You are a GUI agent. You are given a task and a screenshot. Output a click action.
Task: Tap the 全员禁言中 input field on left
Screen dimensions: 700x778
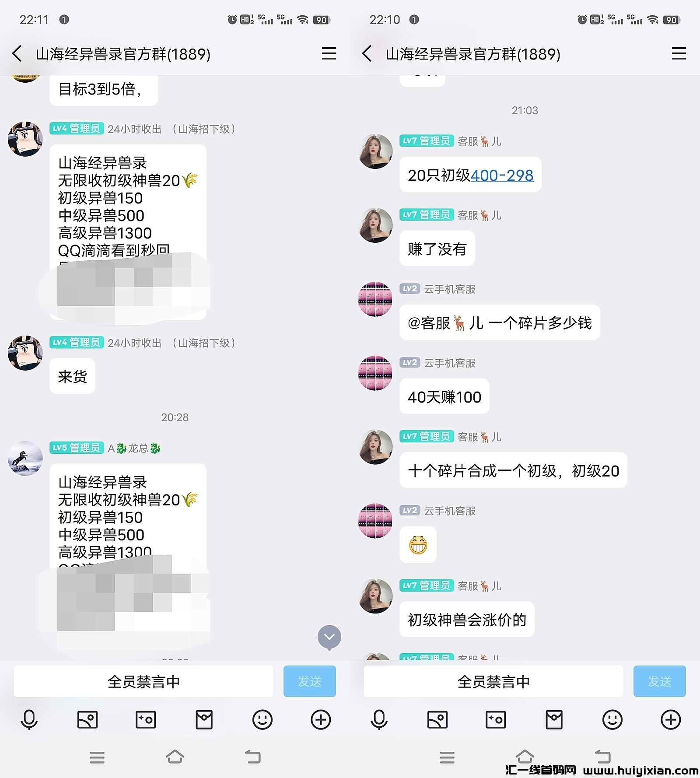coord(143,681)
